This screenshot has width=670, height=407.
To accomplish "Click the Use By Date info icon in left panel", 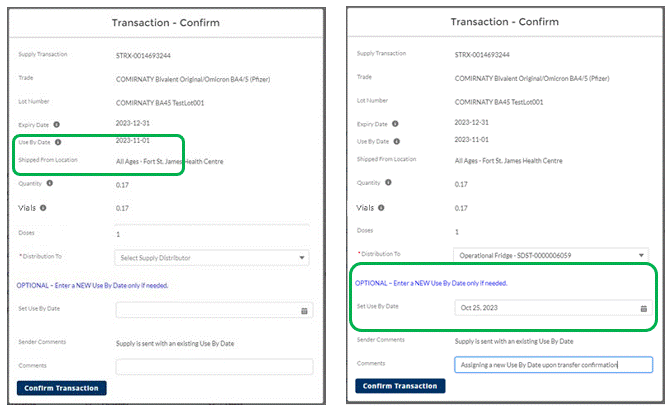I will pyautogui.click(x=58, y=142).
